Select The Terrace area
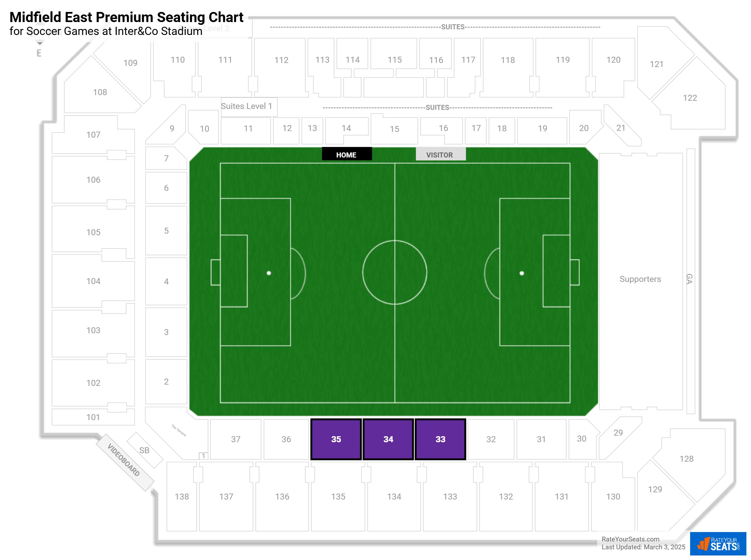The width and height of the screenshot is (751, 560). pyautogui.click(x=178, y=431)
